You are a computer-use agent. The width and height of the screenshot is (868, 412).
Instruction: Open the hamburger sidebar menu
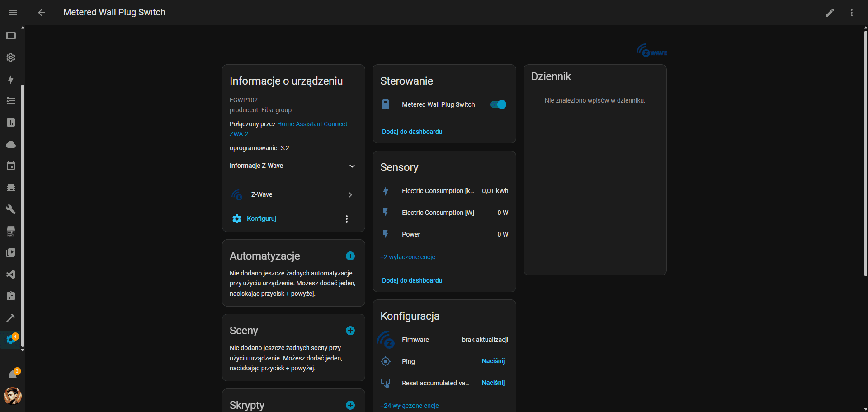13,13
